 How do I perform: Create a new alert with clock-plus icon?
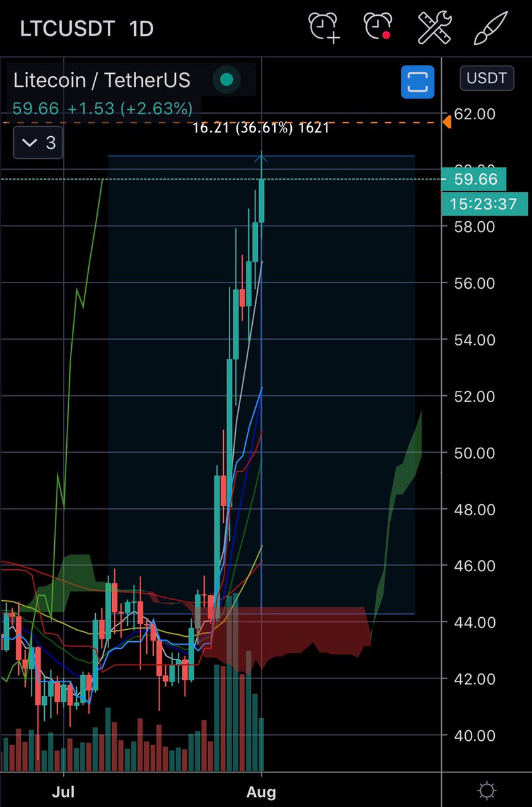(x=324, y=28)
